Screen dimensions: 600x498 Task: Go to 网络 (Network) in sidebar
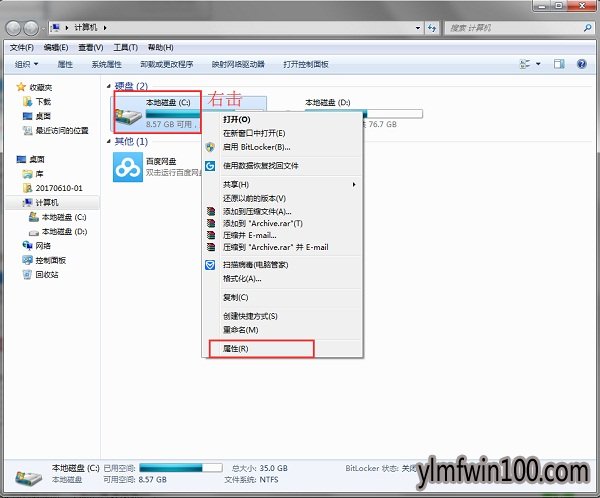click(43, 245)
